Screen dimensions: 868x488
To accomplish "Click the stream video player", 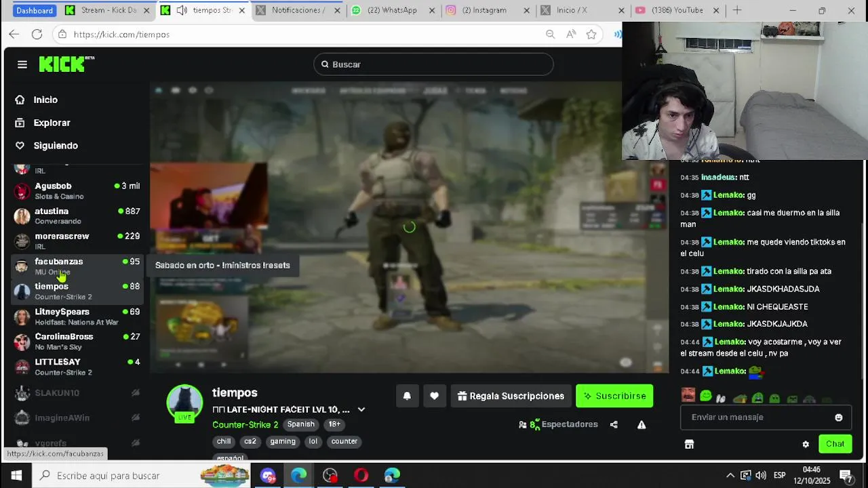I will point(409,227).
